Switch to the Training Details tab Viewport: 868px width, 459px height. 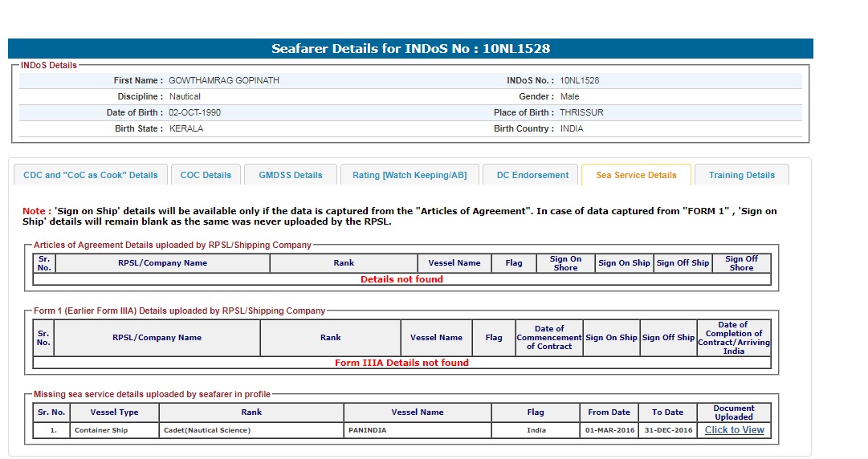click(742, 175)
